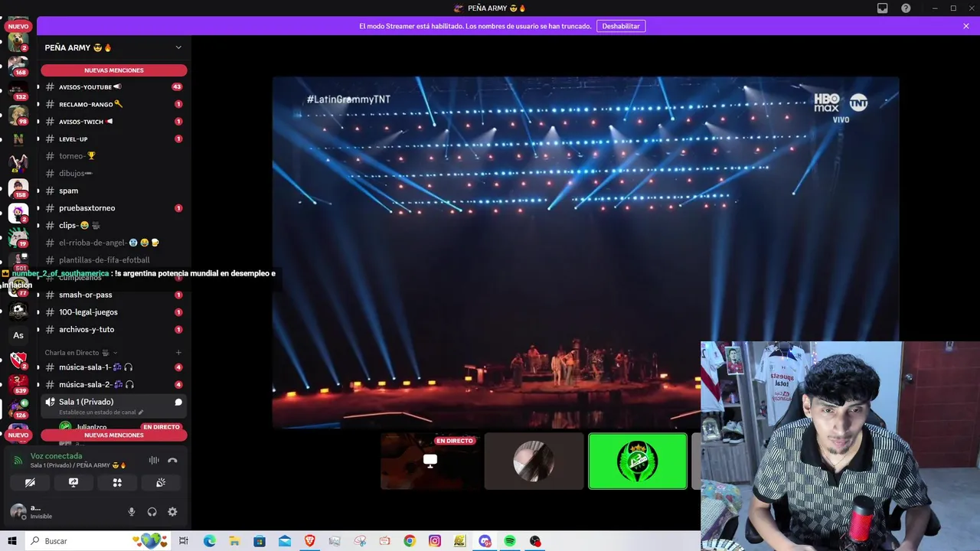
Task: Toggle microphone mute in user panel
Action: (132, 512)
